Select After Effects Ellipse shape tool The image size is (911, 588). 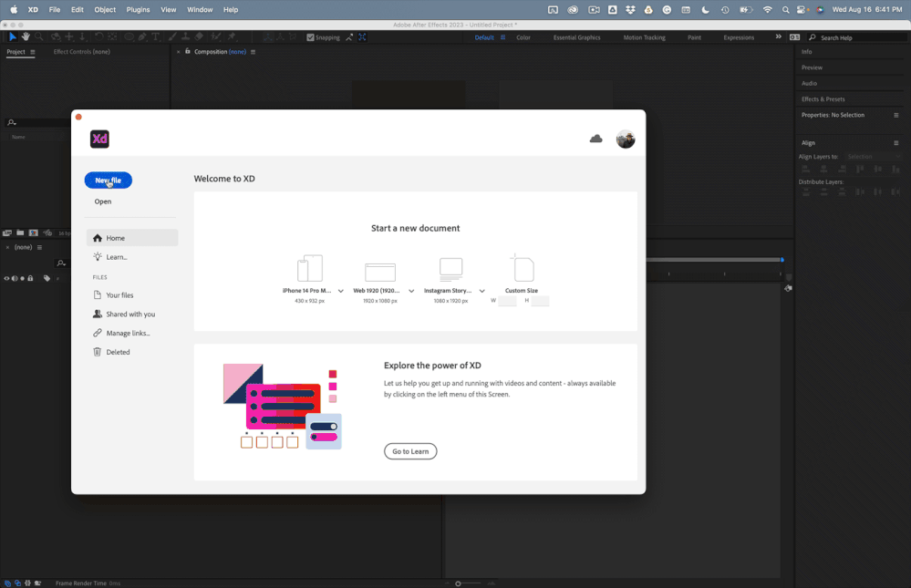click(x=129, y=36)
